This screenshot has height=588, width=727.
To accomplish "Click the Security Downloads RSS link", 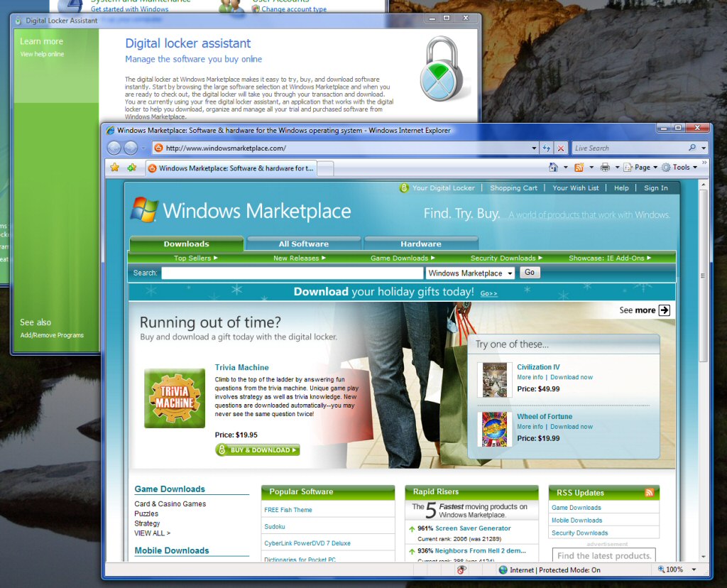I will pos(579,533).
